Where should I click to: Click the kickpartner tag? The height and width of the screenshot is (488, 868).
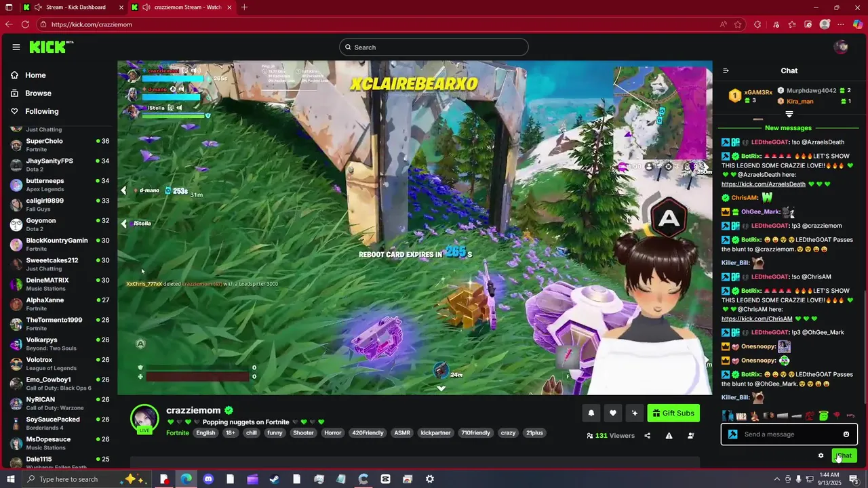(435, 433)
